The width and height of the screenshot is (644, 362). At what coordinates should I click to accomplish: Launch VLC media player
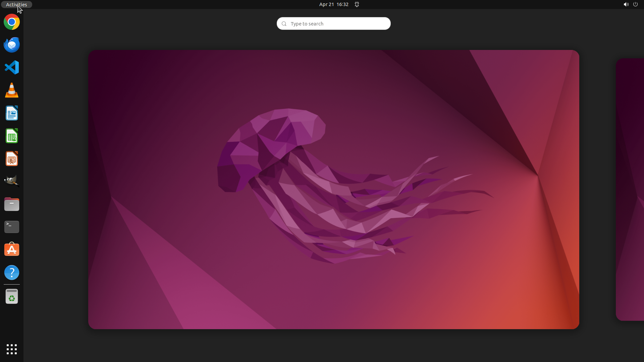pos(12,90)
